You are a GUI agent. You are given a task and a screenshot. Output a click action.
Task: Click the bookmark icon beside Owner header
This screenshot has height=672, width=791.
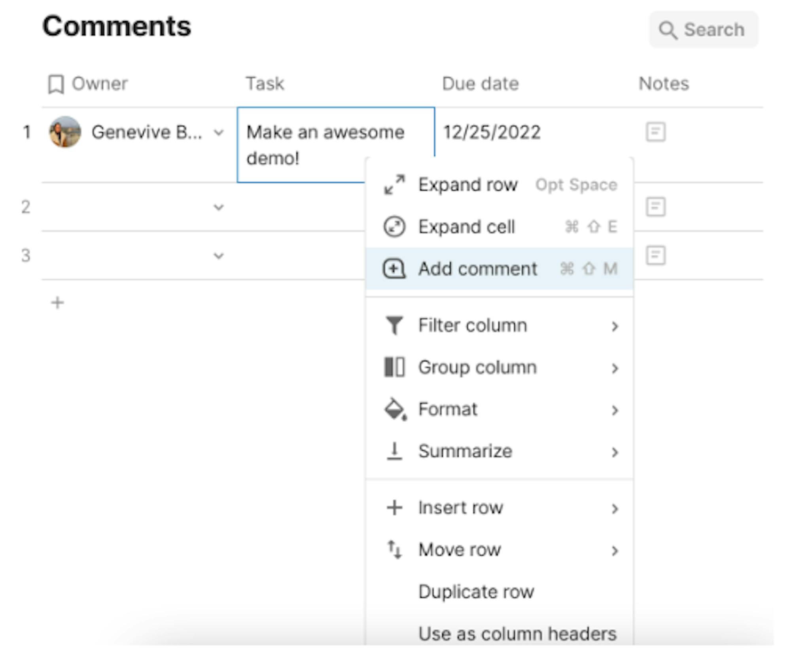pos(56,84)
